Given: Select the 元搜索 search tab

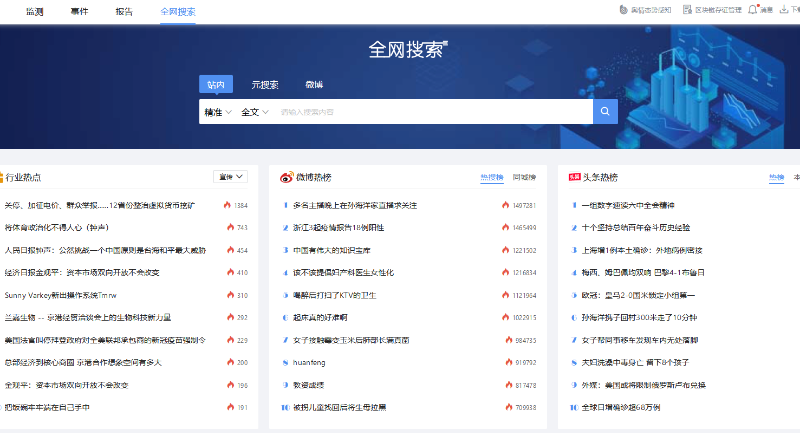Looking at the screenshot, I should tap(265, 85).
